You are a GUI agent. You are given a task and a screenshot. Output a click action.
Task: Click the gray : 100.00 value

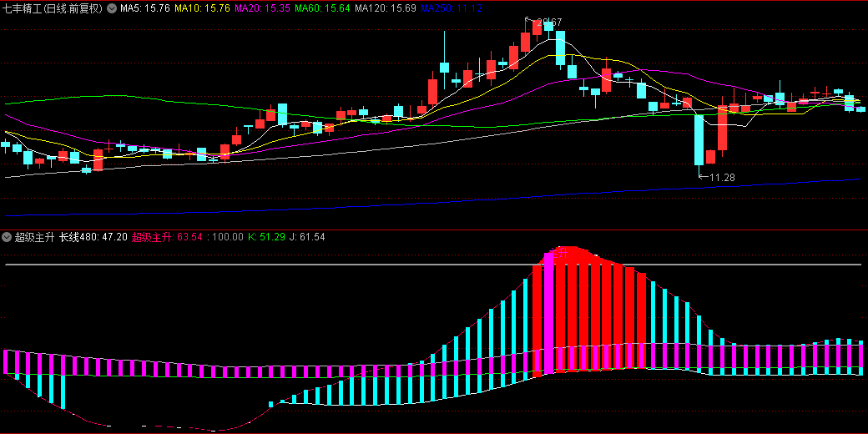pos(225,237)
